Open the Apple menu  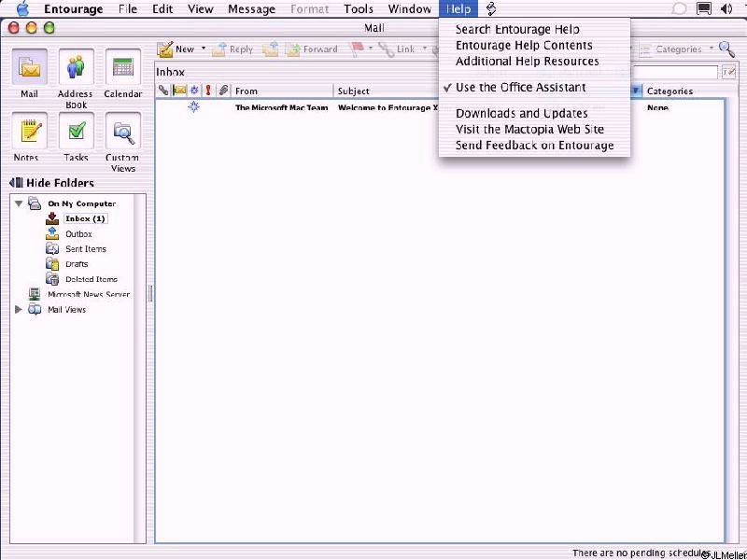coord(22,8)
